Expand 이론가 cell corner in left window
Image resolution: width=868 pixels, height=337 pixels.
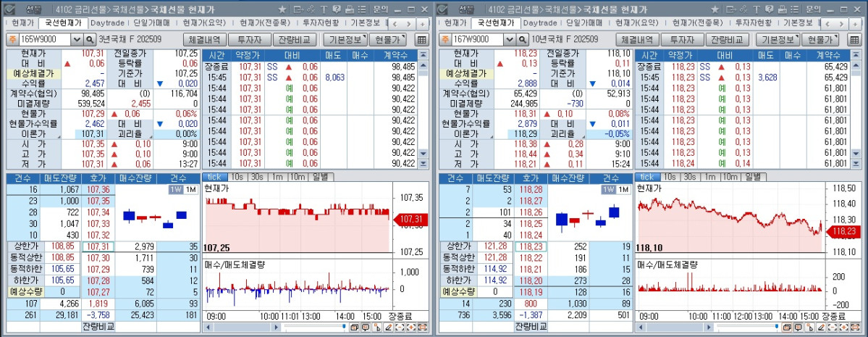(x=60, y=137)
